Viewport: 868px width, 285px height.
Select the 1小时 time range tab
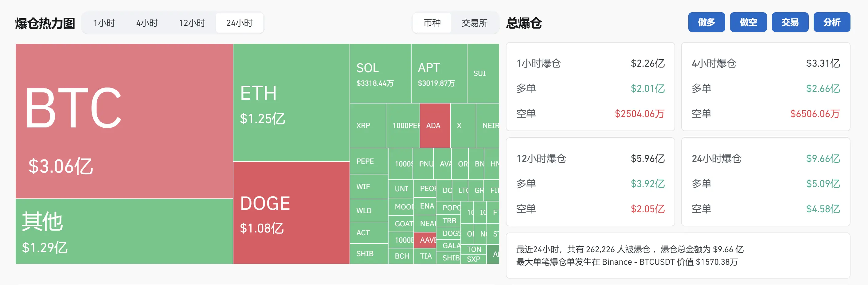click(104, 23)
